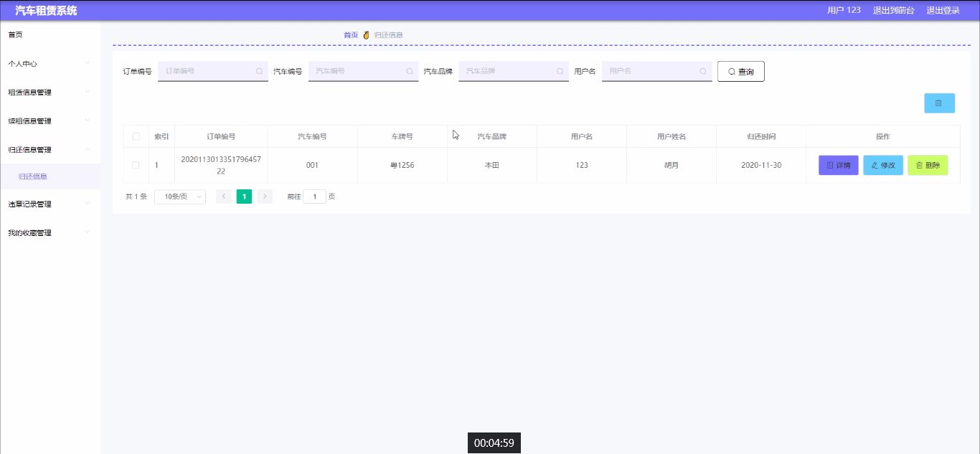Click the search icon in 汽车编号 field

tap(410, 72)
